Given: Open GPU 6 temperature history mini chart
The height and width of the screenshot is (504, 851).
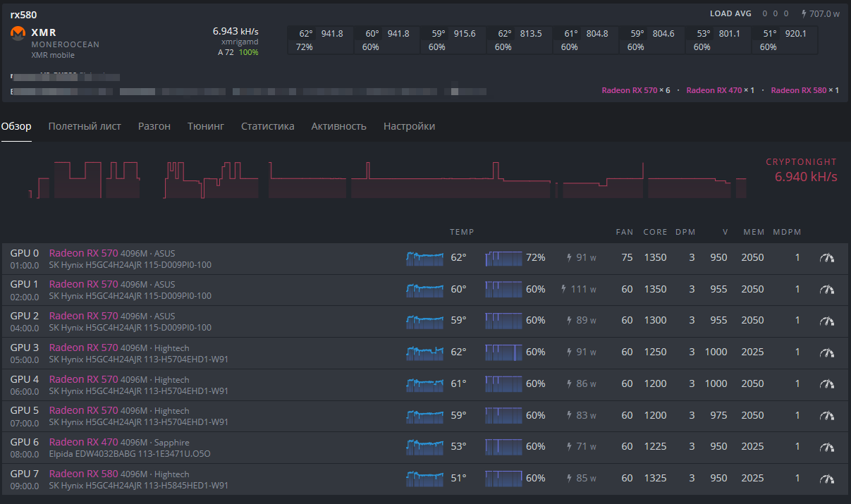Looking at the screenshot, I should coord(425,447).
